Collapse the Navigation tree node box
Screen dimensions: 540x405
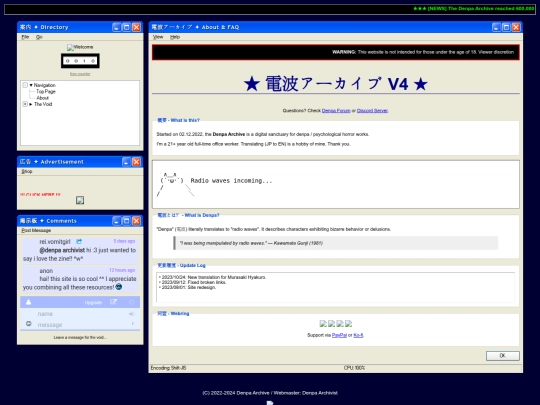coord(25,85)
